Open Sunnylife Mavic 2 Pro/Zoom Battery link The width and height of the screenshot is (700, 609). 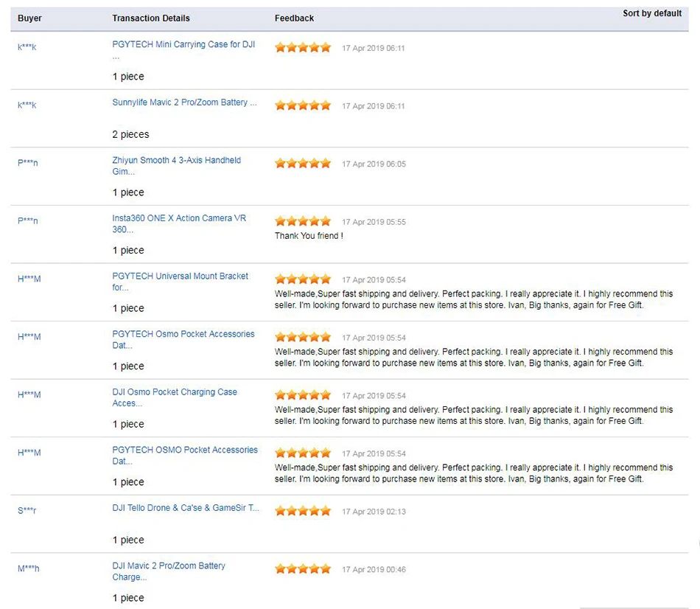point(184,102)
